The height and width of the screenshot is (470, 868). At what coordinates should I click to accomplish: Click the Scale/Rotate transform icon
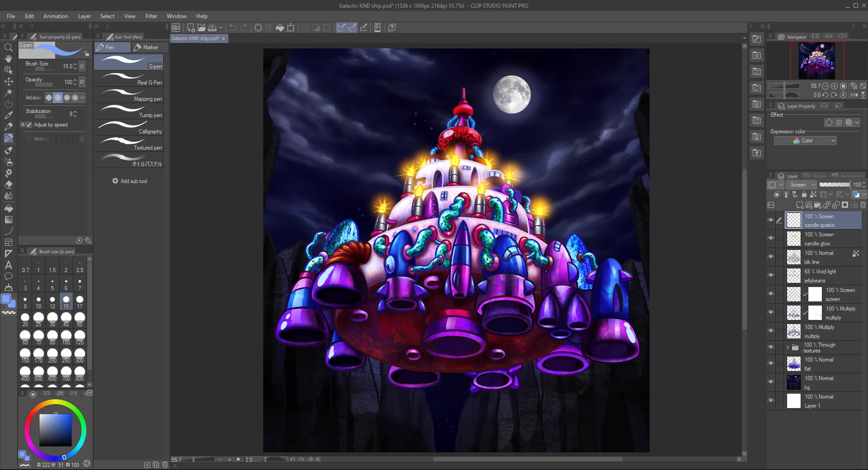click(291, 28)
